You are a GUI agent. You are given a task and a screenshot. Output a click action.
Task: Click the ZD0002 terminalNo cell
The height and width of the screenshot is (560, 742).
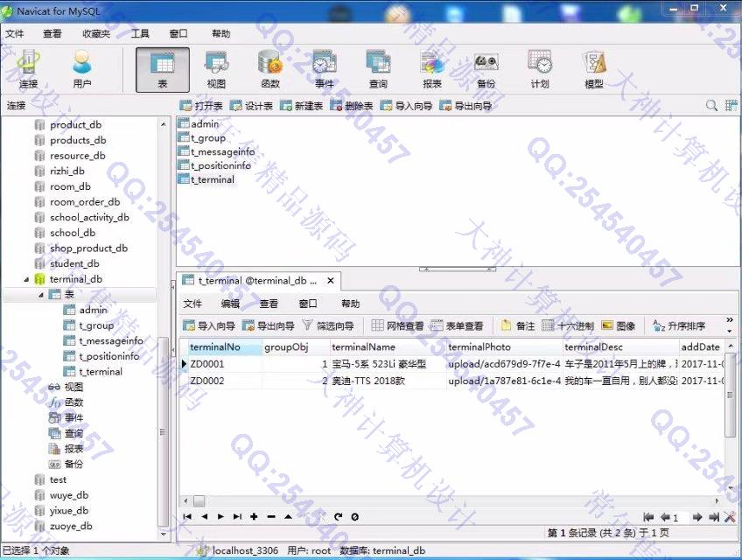225,381
